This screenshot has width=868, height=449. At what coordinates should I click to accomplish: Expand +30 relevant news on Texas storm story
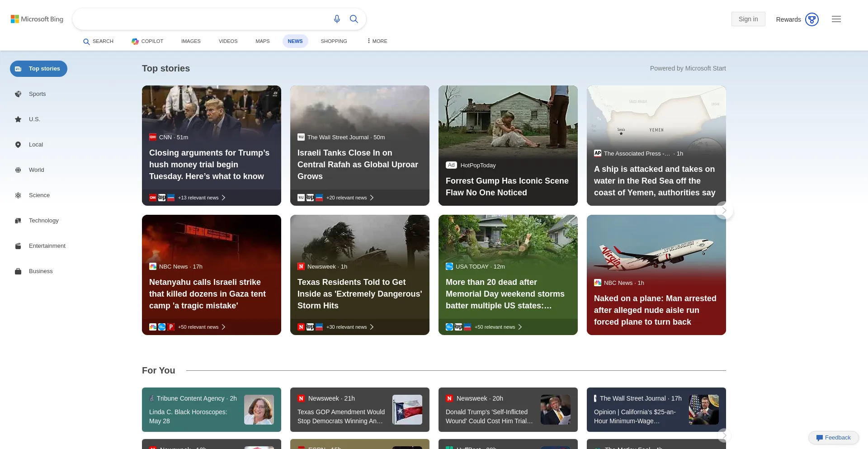click(350, 327)
